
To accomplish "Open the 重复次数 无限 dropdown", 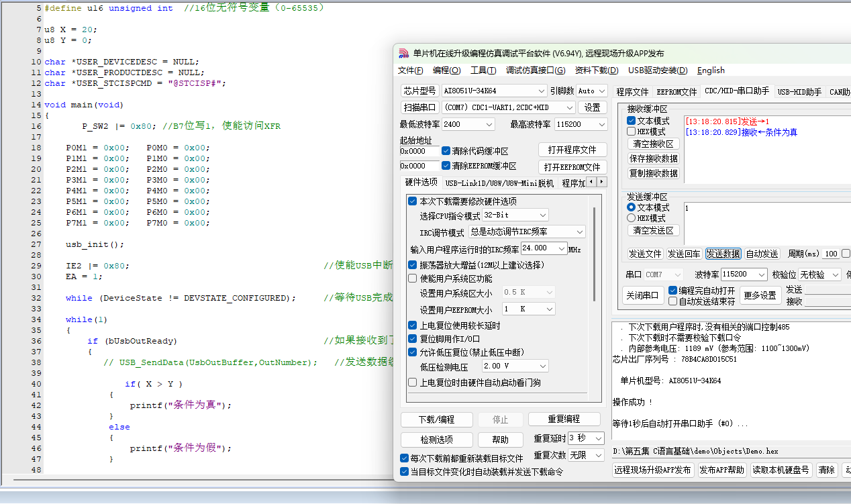I will click(587, 455).
